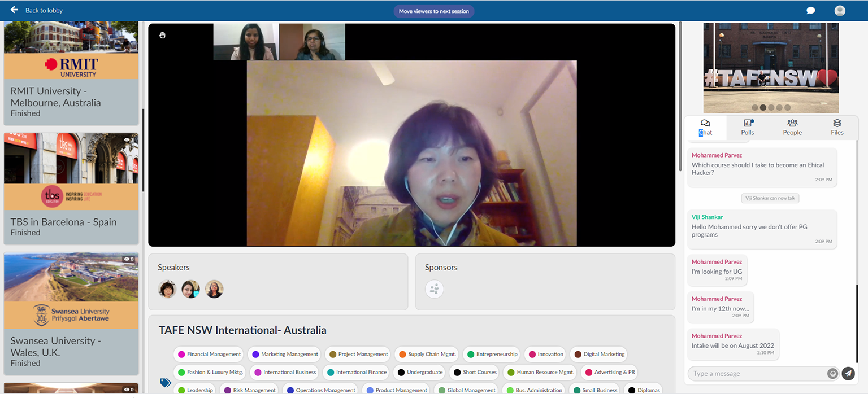Click the viewer count eye on the TBS card

(x=128, y=139)
